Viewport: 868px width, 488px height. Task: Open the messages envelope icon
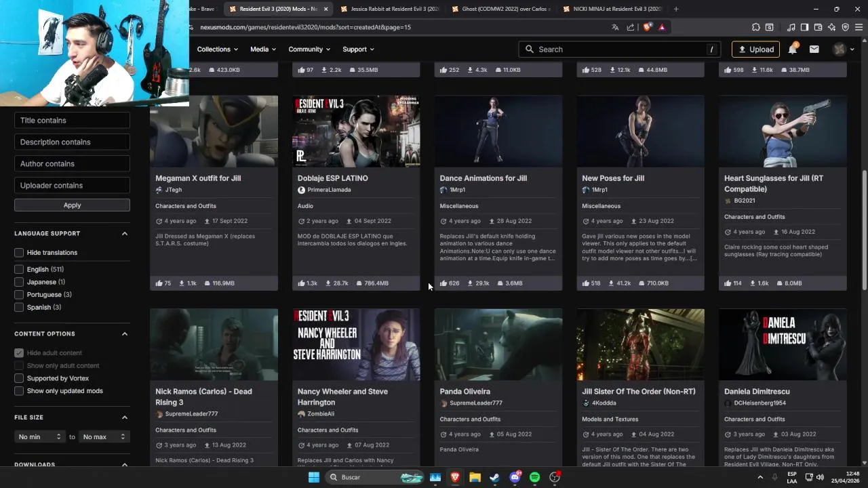(x=814, y=49)
